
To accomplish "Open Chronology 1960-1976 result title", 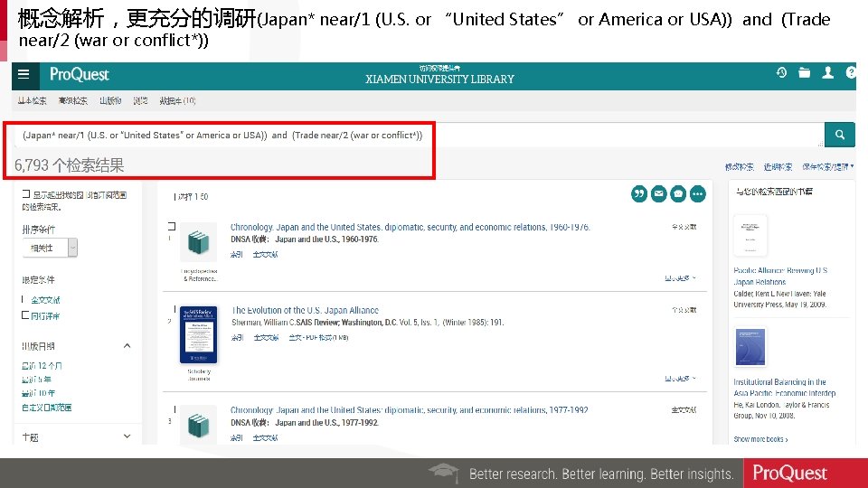I will pos(410,227).
